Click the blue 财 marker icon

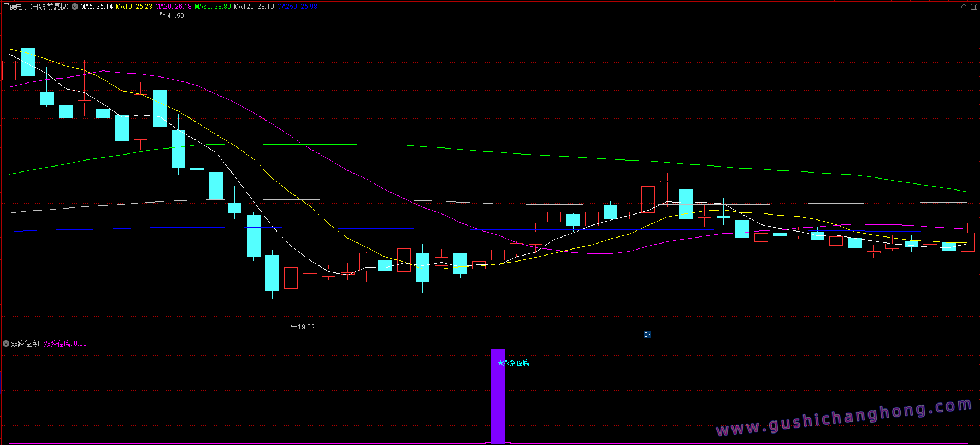coord(647,334)
